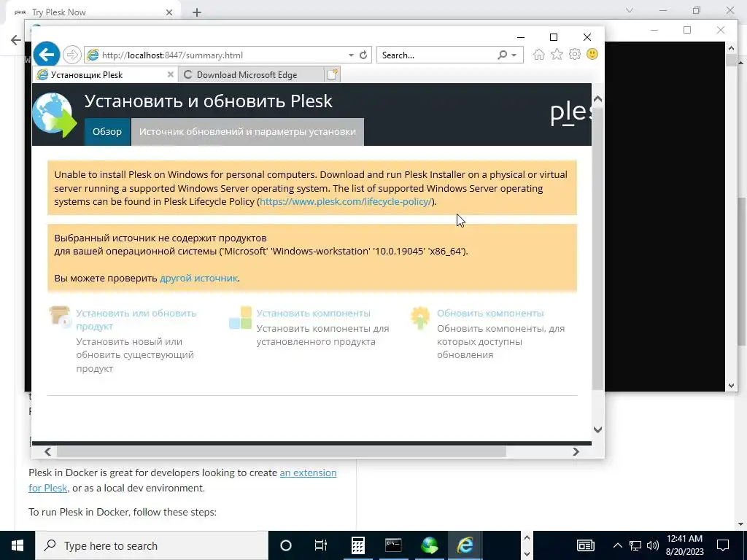
Task: Click the greyed IE forward arrow button
Action: [x=72, y=55]
